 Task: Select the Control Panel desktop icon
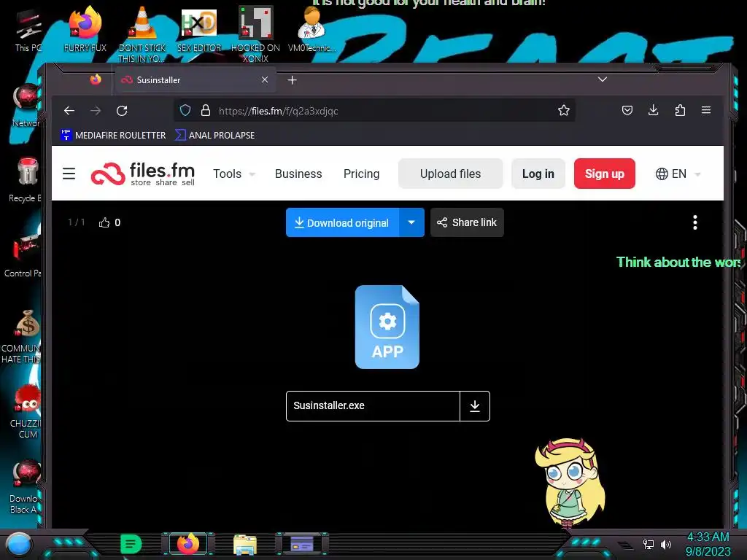coord(24,254)
